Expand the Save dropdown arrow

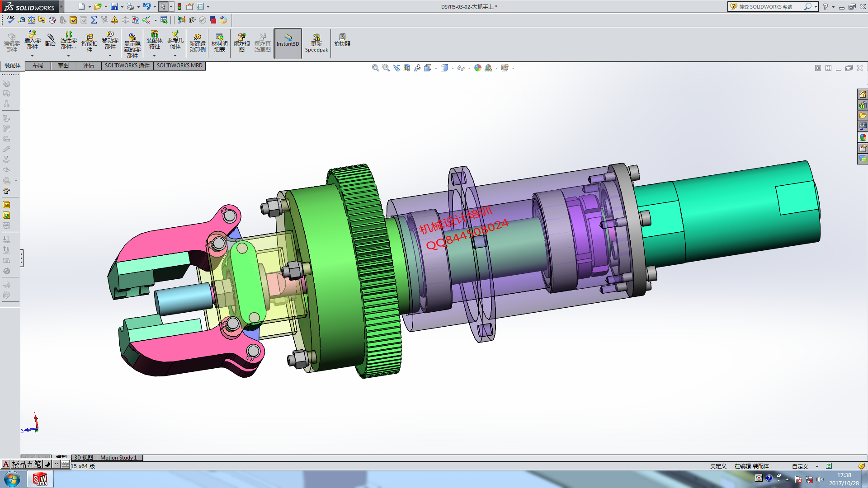pos(122,7)
